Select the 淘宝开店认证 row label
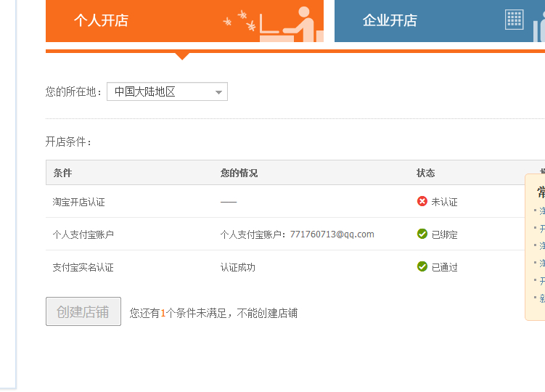The height and width of the screenshot is (392, 545). [x=78, y=202]
